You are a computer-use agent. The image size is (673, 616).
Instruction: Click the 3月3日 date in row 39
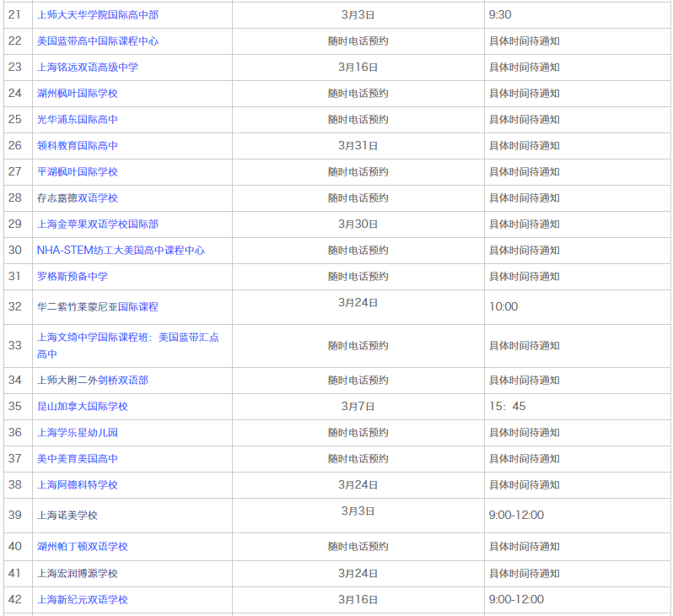tap(358, 511)
